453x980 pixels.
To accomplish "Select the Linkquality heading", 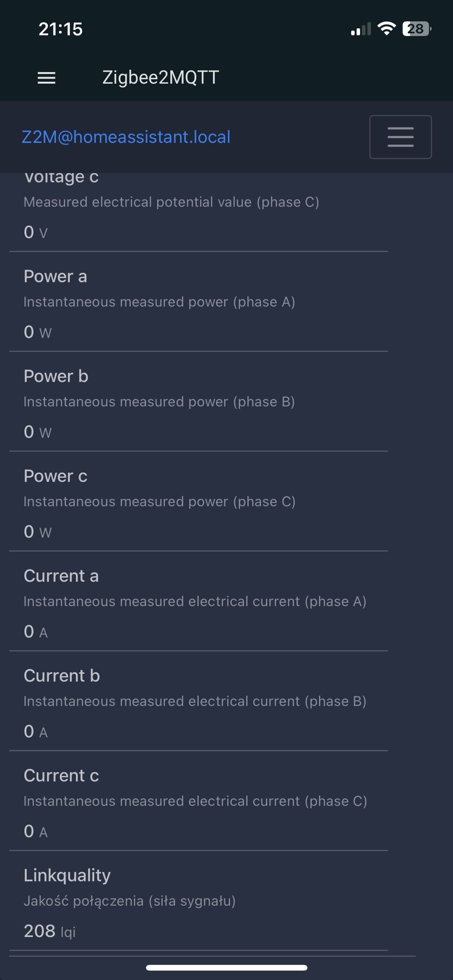I will [67, 875].
